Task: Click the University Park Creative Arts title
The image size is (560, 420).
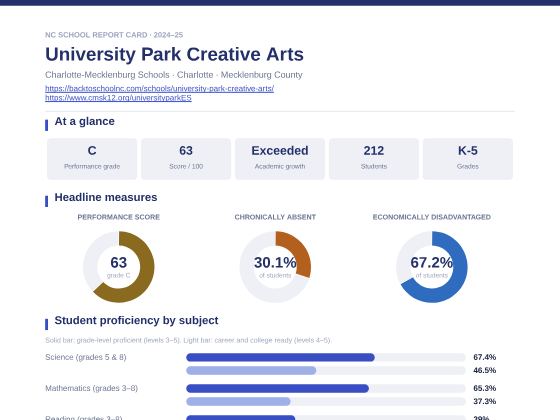Action: [x=174, y=54]
